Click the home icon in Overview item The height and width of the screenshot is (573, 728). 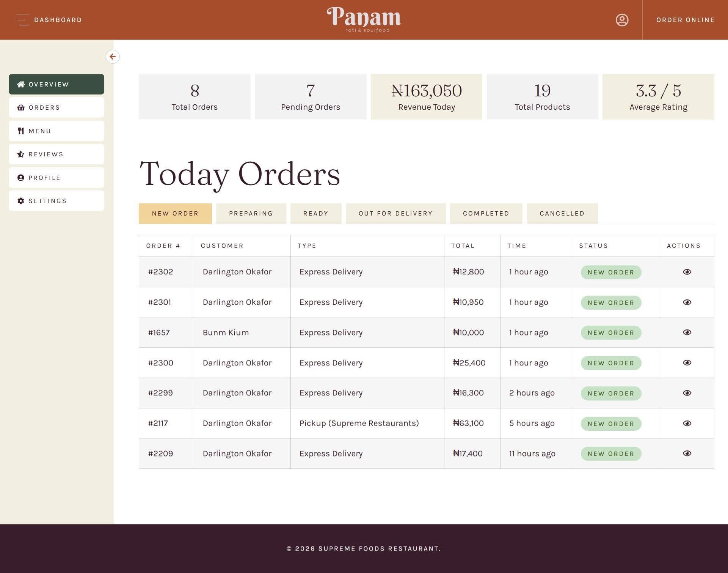[21, 84]
